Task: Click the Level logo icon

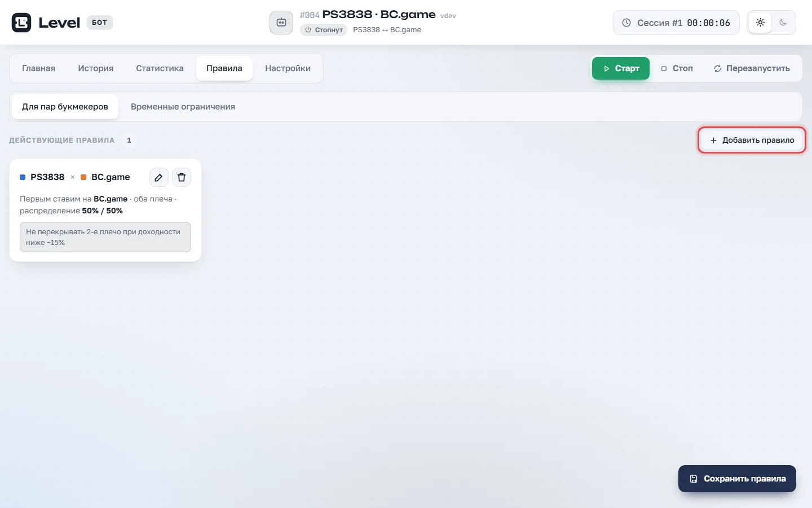Action: tap(21, 23)
